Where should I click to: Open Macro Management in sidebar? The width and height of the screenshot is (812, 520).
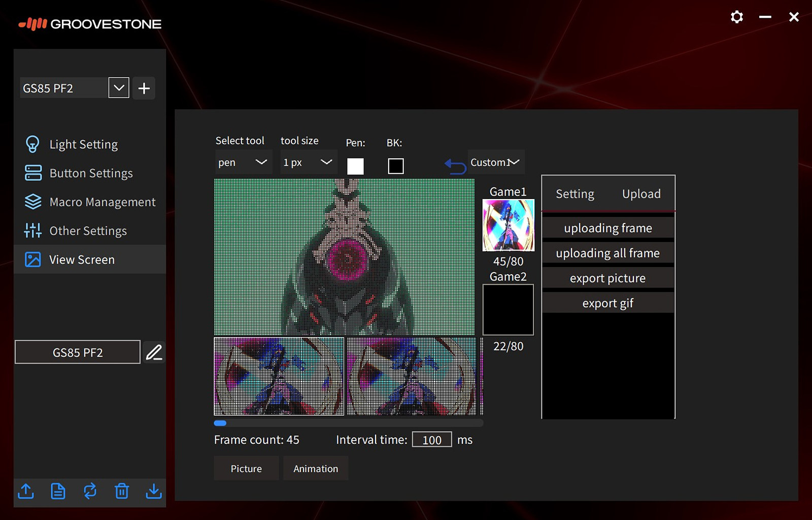point(90,202)
